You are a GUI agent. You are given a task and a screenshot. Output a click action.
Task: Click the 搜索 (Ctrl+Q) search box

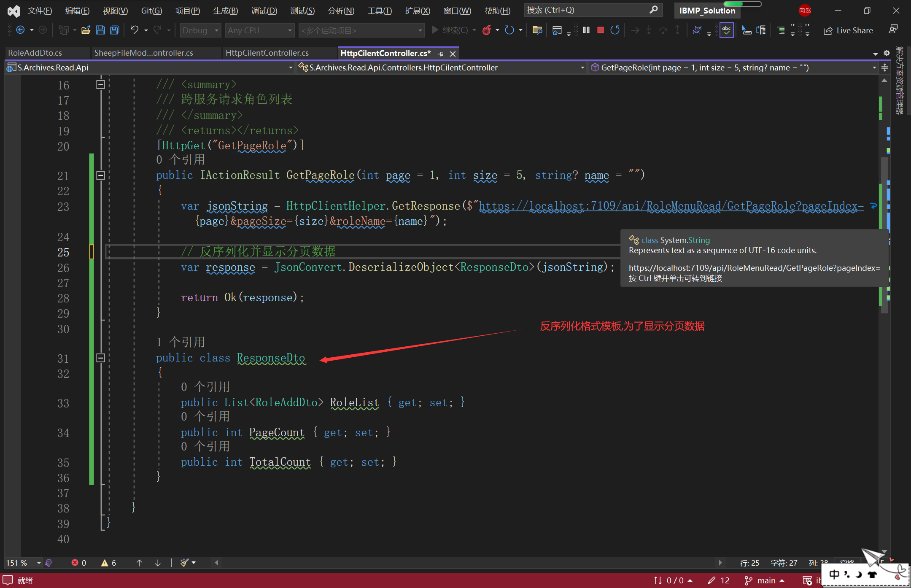click(x=593, y=10)
